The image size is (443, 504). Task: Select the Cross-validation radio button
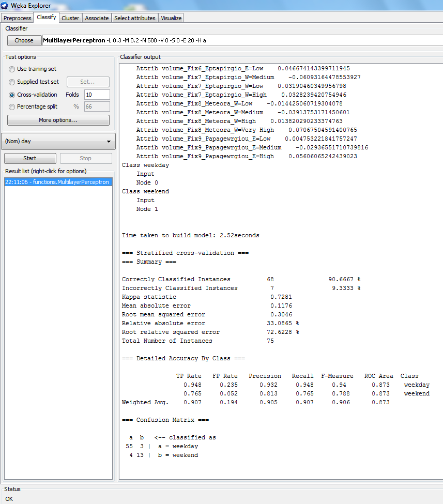[x=12, y=95]
